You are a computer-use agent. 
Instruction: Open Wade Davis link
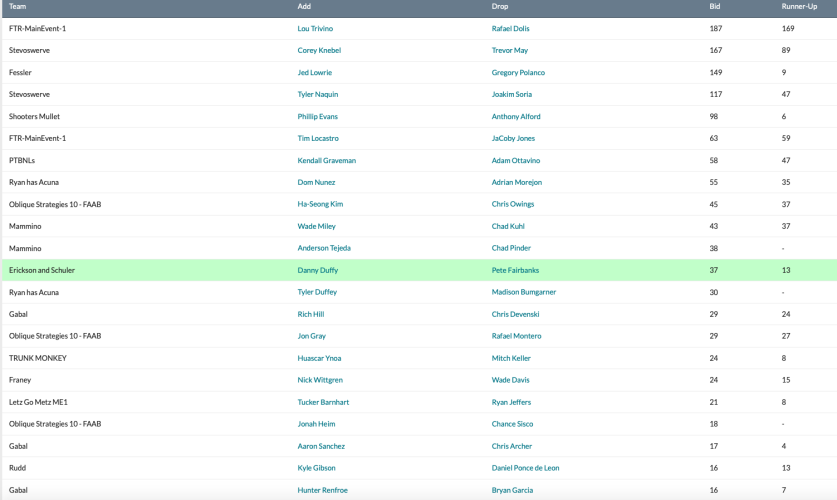[x=510, y=380]
